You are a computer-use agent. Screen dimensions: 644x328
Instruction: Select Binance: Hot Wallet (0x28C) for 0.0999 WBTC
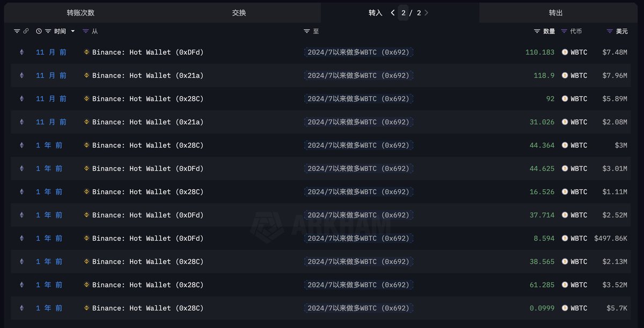click(x=148, y=308)
